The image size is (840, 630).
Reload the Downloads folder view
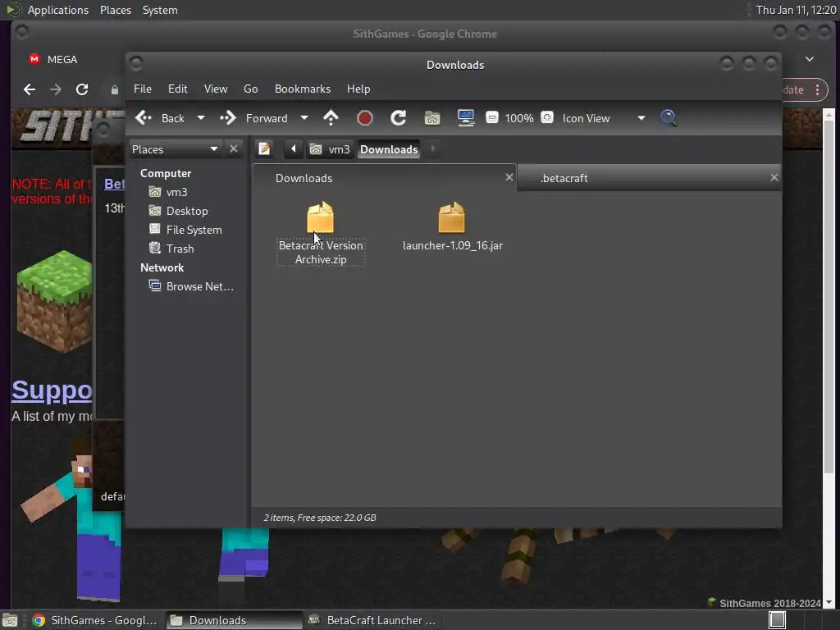coord(398,118)
